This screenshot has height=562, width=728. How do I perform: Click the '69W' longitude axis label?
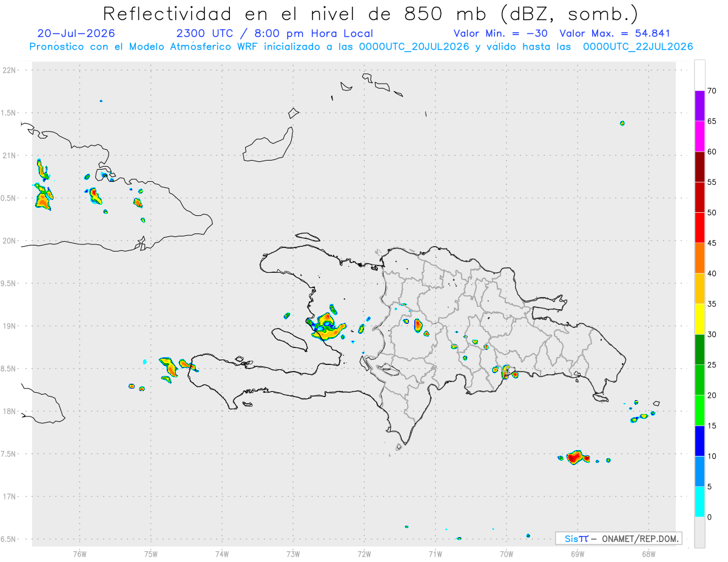577,554
